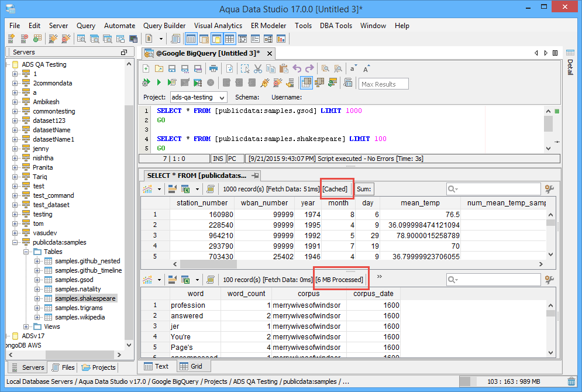Click the Excel export icon in first result toolbar
This screenshot has width=582, height=392.
(x=185, y=189)
